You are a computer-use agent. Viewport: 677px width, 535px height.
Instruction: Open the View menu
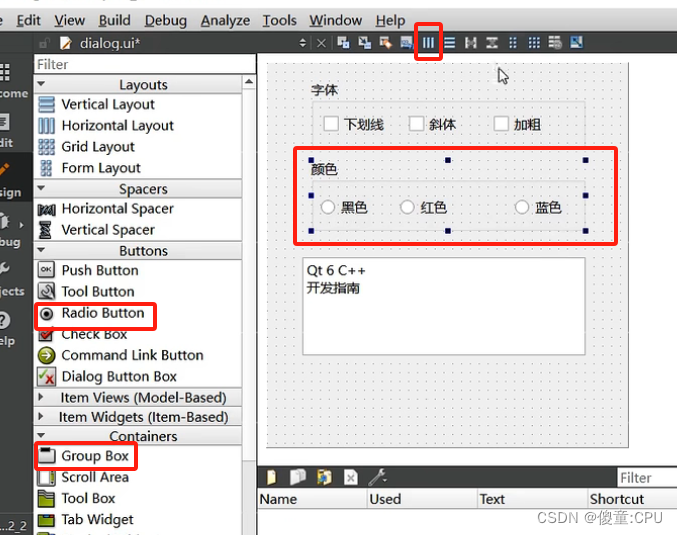tap(70, 20)
